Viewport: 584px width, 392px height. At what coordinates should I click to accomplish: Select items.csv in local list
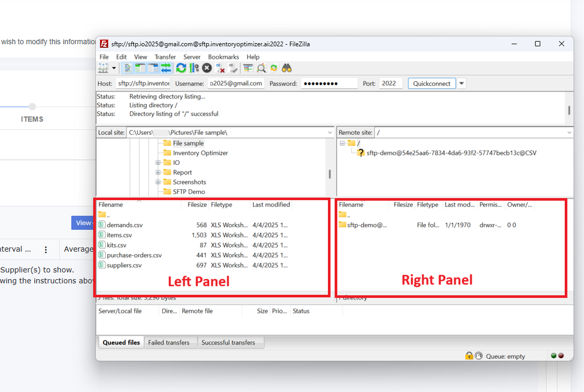119,235
